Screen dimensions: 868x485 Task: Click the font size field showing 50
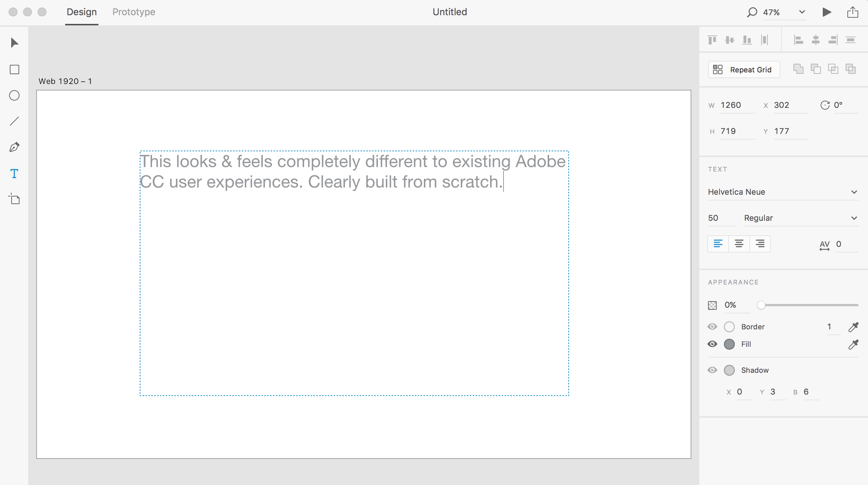(721, 218)
